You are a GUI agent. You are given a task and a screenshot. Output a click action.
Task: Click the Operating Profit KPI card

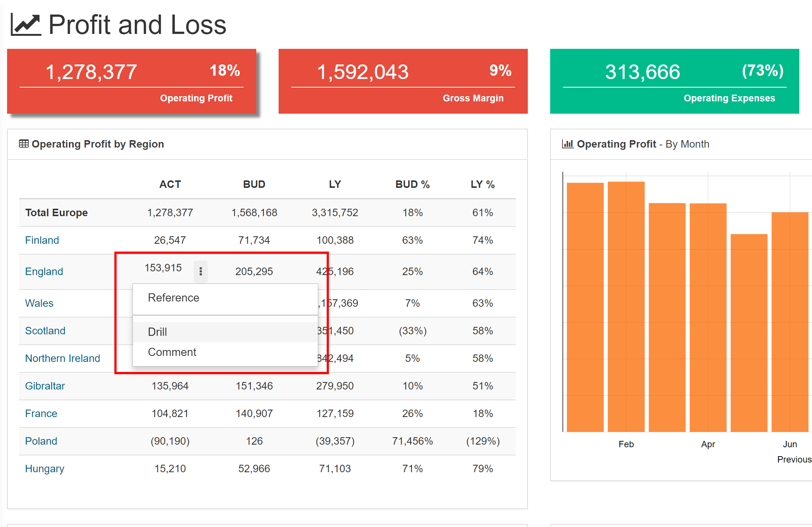pyautogui.click(x=131, y=81)
